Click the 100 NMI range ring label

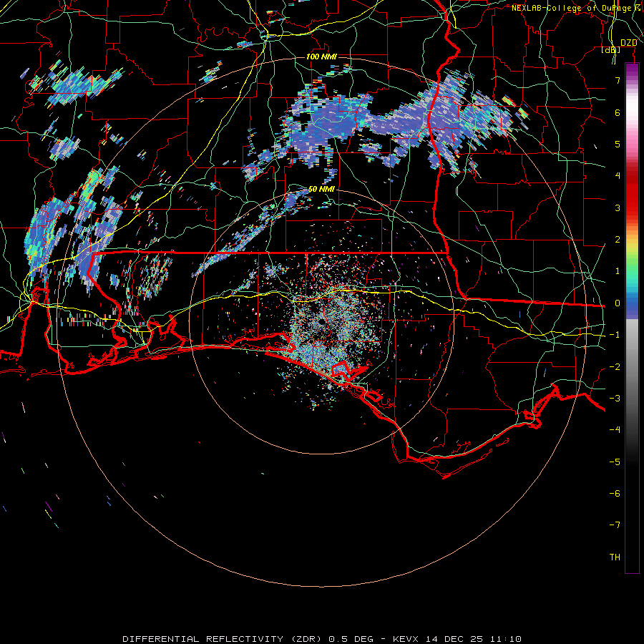coord(321,57)
